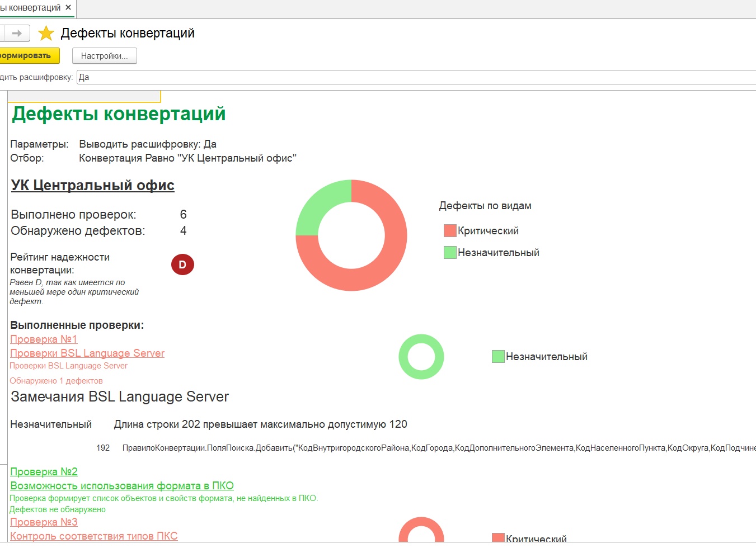Image resolution: width=756 pixels, height=548 pixels.
Task: Click the Рейтинг надежности конвертации label
Action: (x=60, y=263)
